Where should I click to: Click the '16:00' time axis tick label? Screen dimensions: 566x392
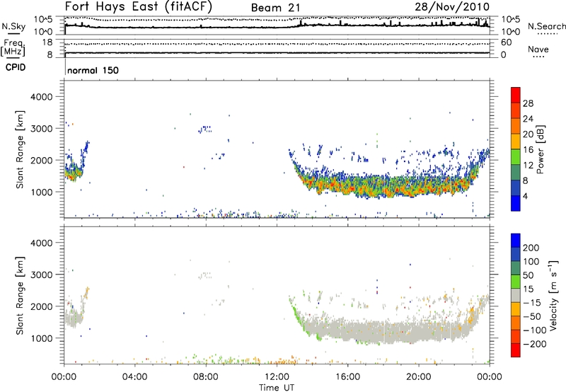pos(347,377)
